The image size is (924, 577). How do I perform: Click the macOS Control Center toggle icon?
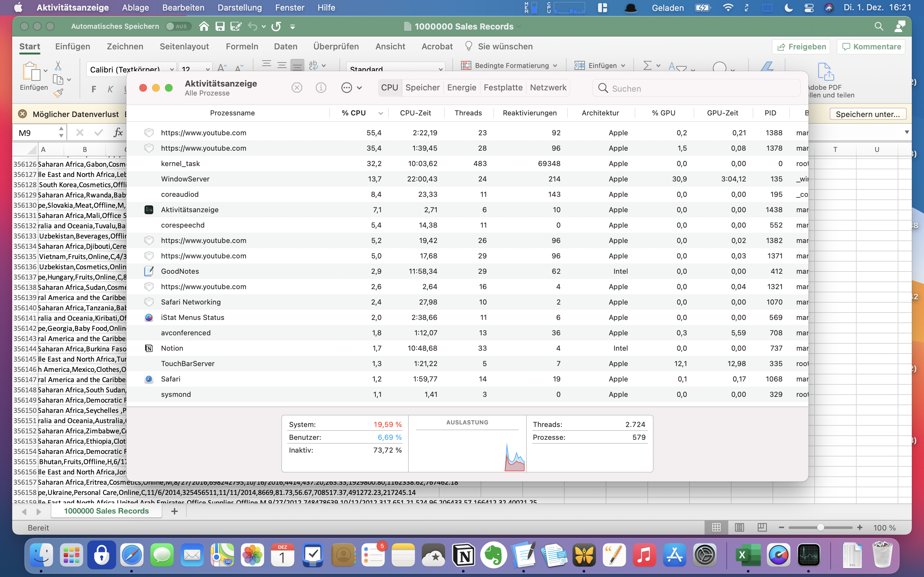pos(809,8)
